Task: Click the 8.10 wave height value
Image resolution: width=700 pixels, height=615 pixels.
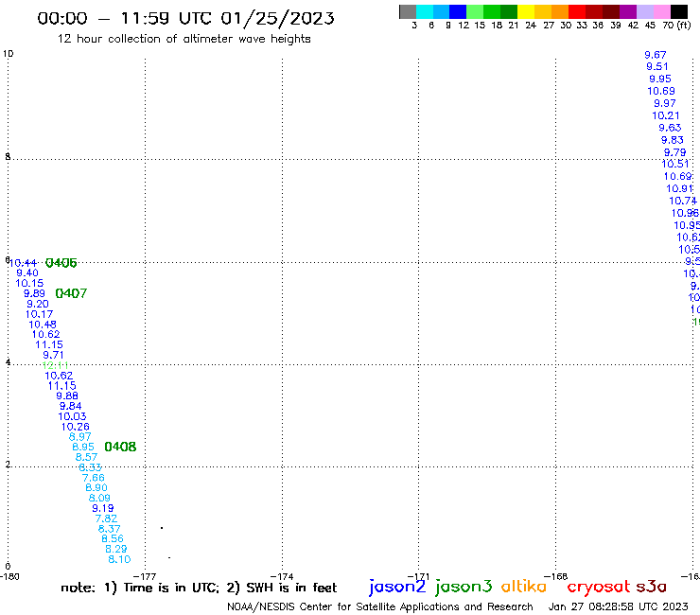Action: (119, 559)
